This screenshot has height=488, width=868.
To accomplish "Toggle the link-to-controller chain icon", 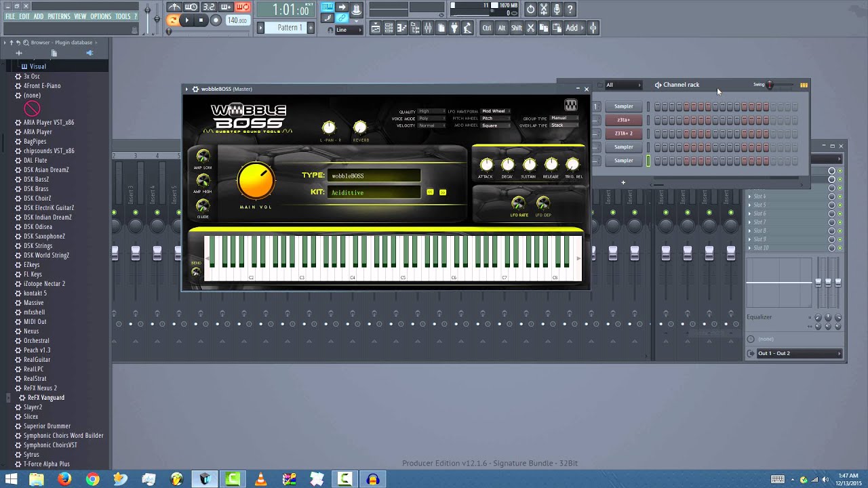I will pos(342,18).
